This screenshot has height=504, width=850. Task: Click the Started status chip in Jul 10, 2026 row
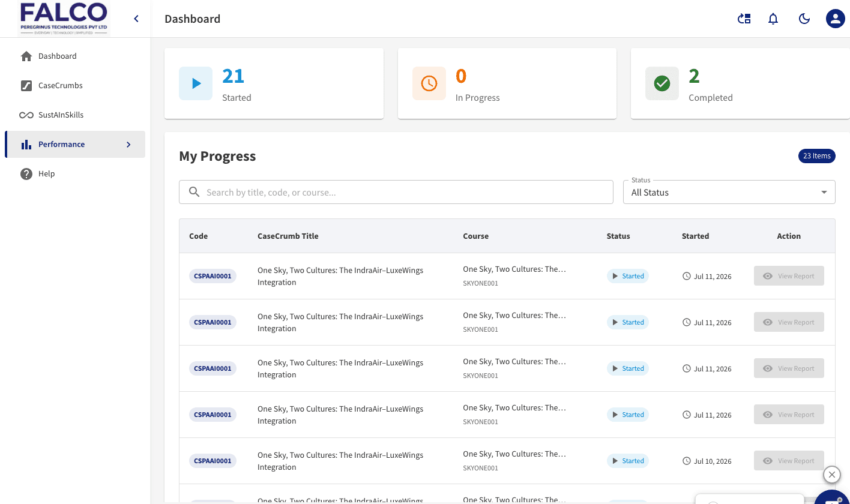tap(628, 461)
